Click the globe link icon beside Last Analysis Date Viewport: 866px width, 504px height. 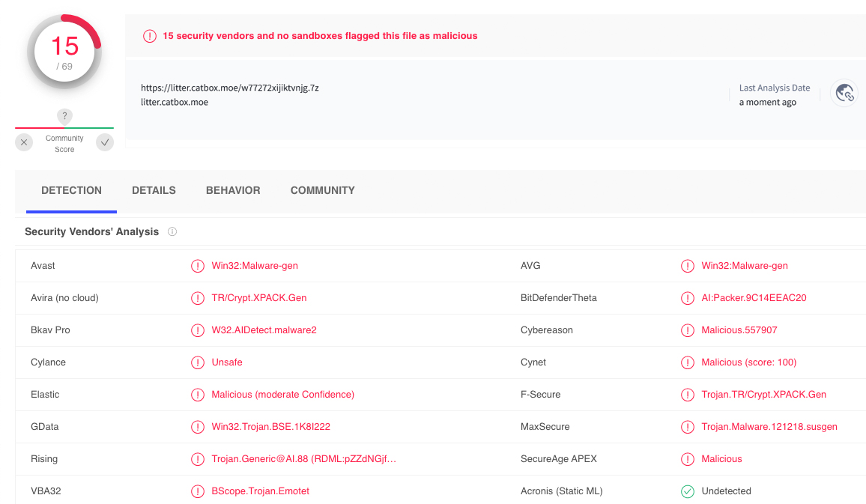tap(844, 94)
